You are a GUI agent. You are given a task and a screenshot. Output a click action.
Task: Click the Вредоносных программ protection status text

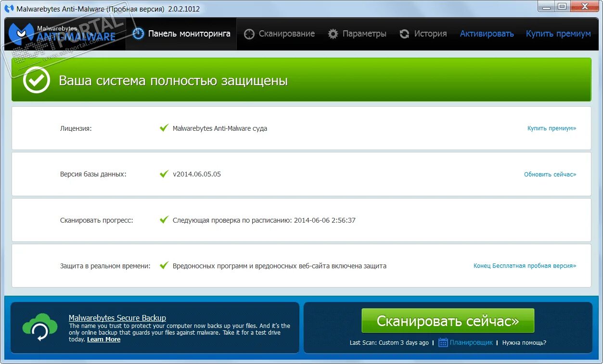pos(280,266)
